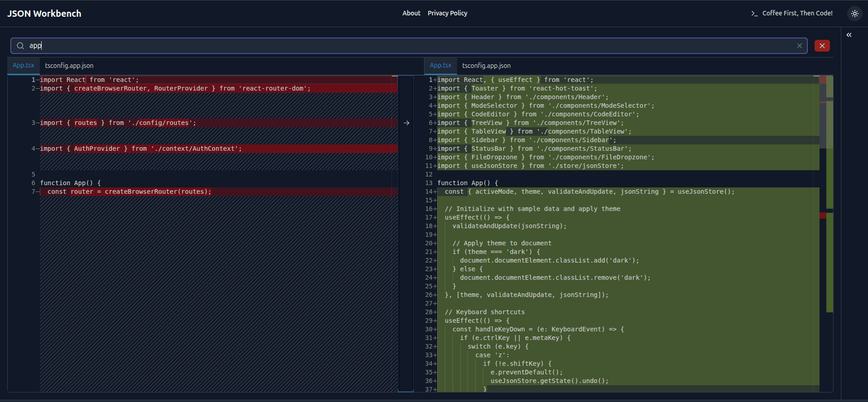Click the revert change arrow between diff panes
868x402 pixels.
point(406,123)
